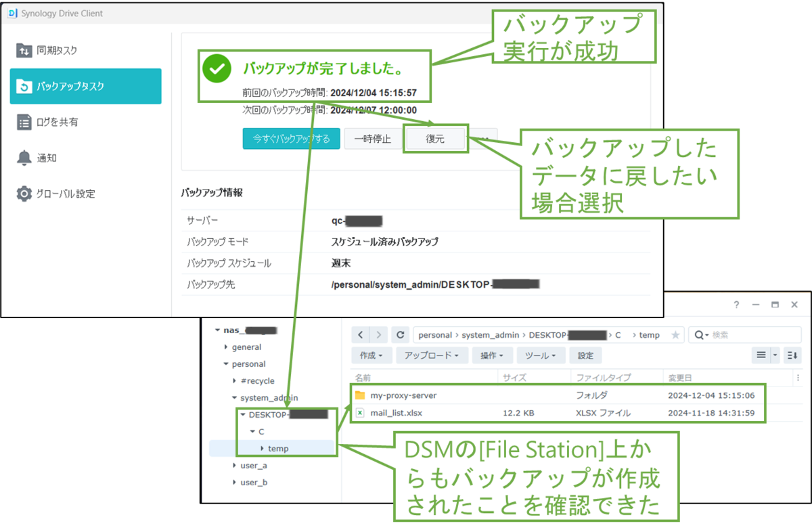Viewport: 812px width, 532px height.
Task: Collapse the system_admin tree folder
Action: click(234, 398)
